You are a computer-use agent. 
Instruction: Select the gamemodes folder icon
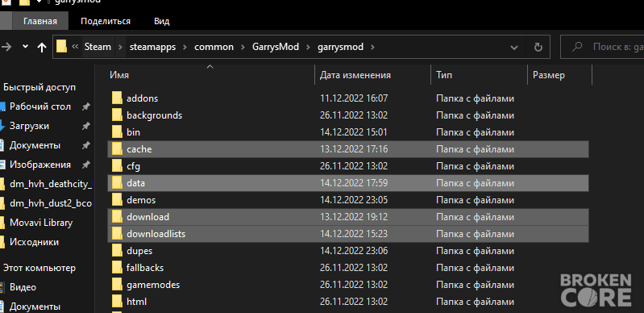(118, 285)
